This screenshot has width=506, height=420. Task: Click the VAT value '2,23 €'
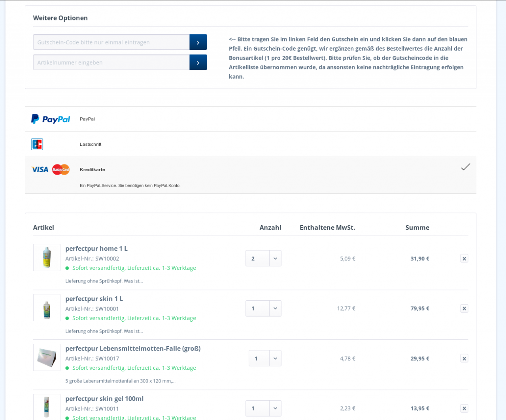348,408
